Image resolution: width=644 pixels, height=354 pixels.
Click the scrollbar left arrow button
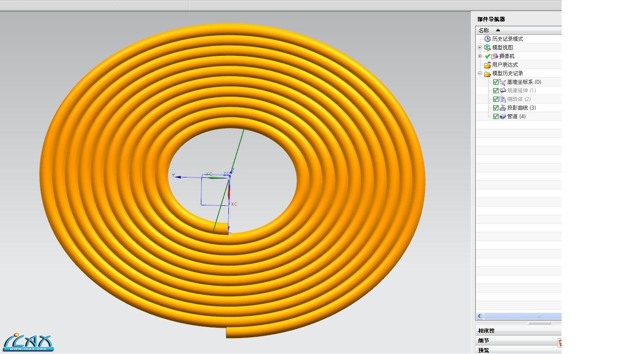pos(480,316)
